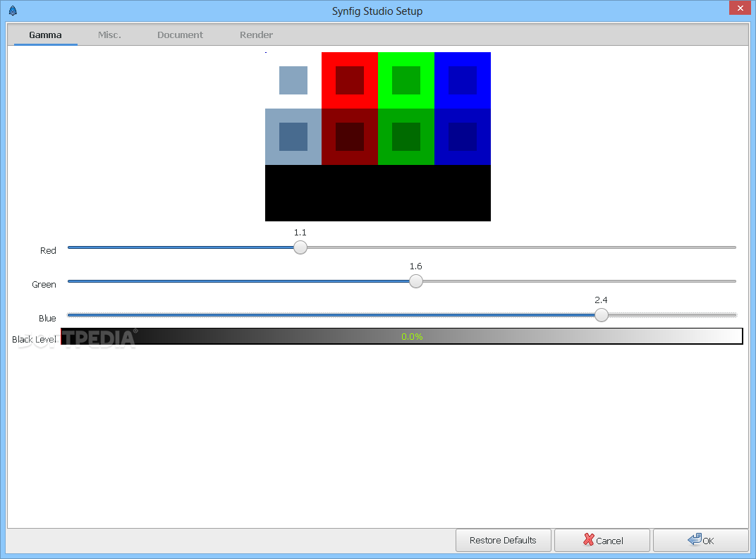This screenshot has width=756, height=559.
Task: Click the Synfig Studio Setup title text
Action: point(377,11)
